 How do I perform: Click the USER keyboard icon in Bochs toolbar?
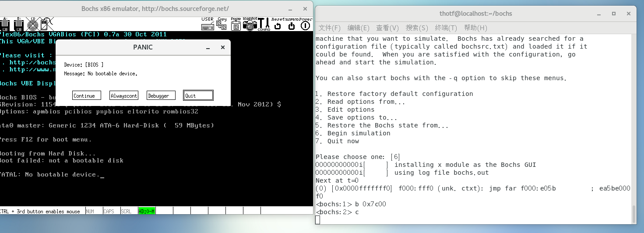(208, 24)
